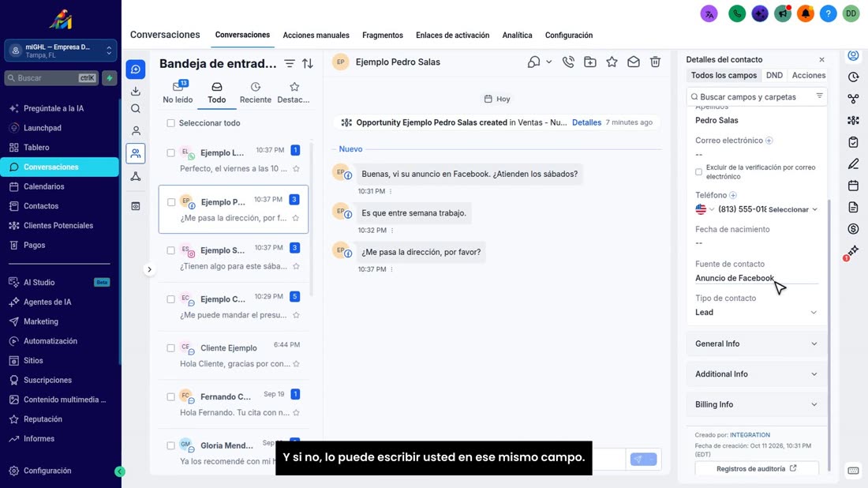The width and height of the screenshot is (868, 488).
Task: Click Buscar campos y carpetas field
Action: [757, 97]
